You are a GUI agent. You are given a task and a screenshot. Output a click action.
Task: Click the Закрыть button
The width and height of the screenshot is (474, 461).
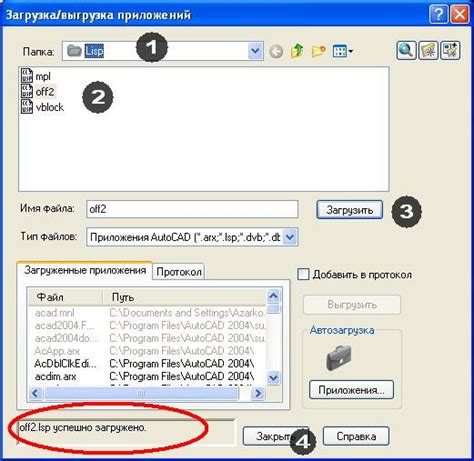pyautogui.click(x=275, y=436)
